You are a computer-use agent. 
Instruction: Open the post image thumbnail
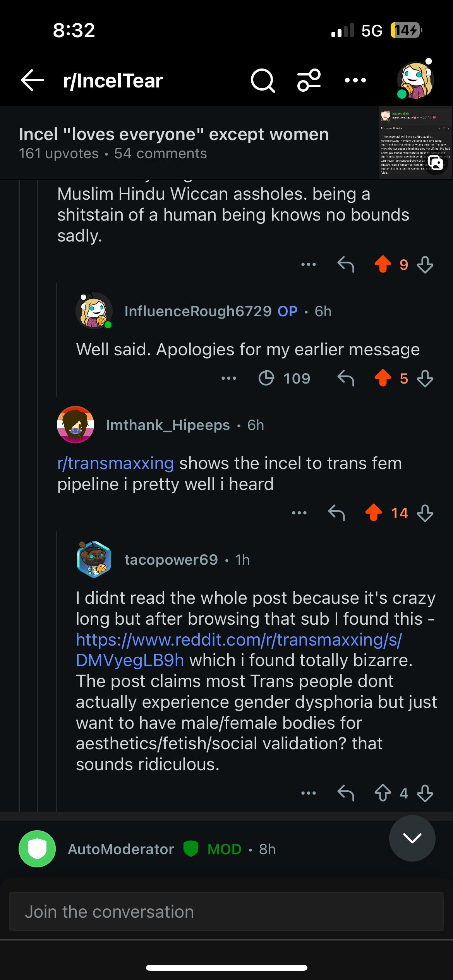coord(415,142)
